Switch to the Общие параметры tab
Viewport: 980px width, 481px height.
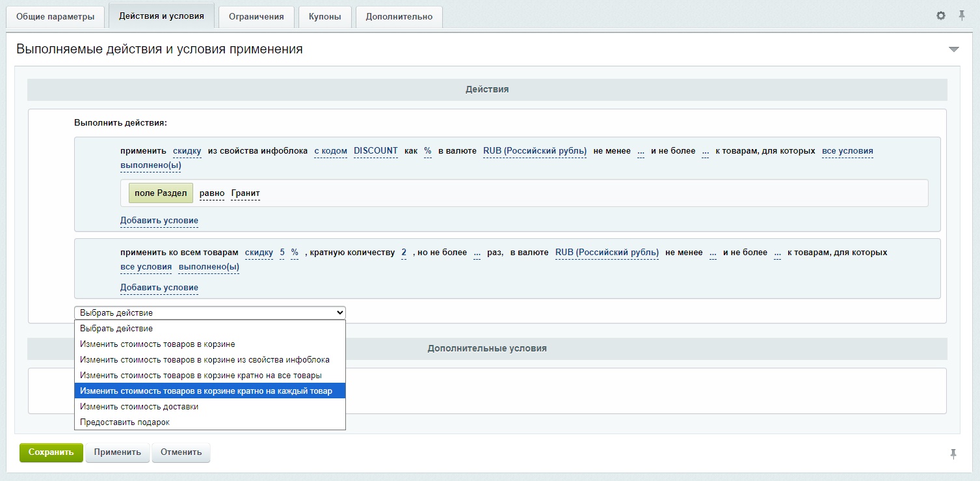(x=55, y=17)
